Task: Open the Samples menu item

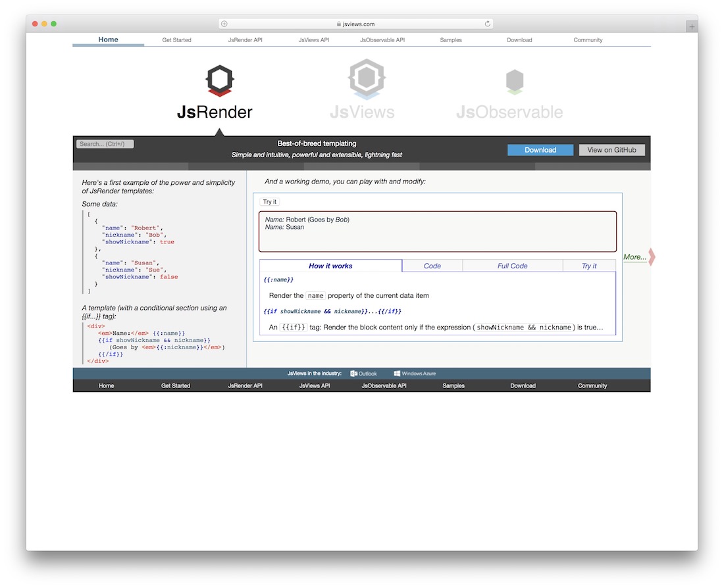Action: click(x=451, y=39)
